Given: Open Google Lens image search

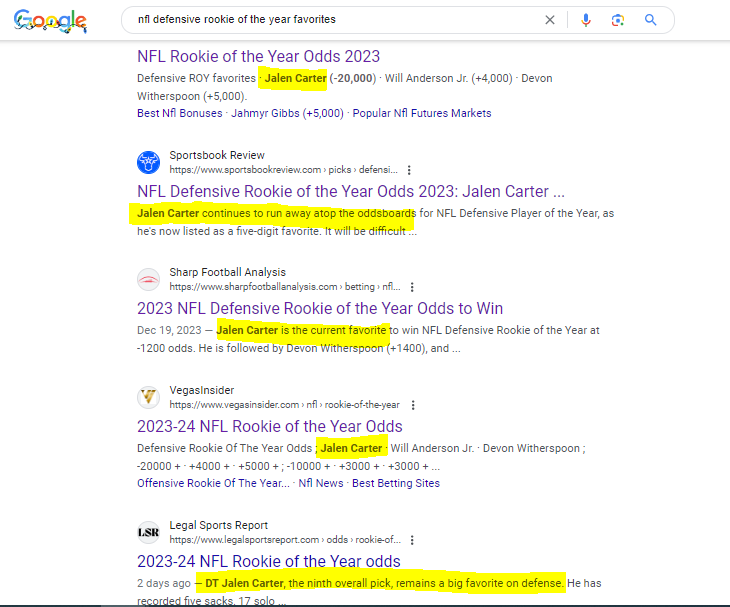Looking at the screenshot, I should point(618,20).
